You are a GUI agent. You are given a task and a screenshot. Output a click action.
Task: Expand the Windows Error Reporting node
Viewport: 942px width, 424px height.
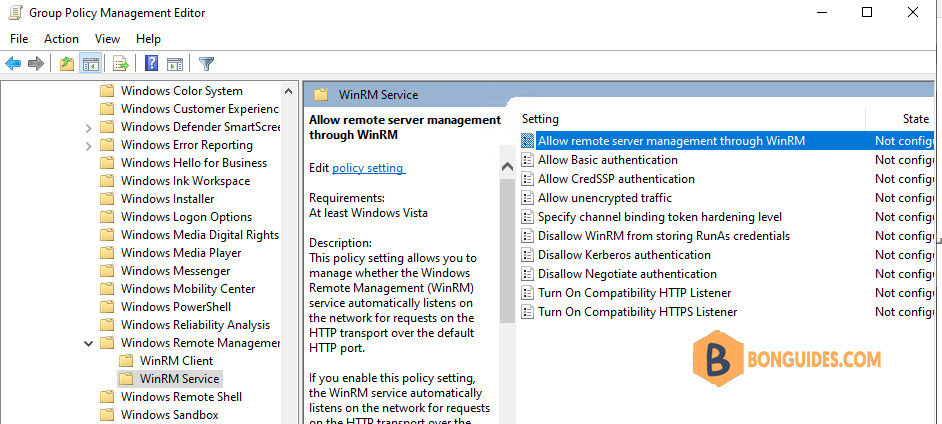(x=88, y=145)
